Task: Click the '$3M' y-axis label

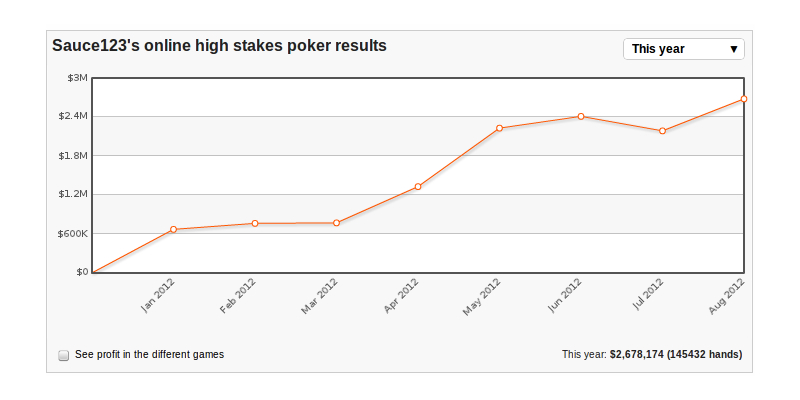Action: point(77,77)
